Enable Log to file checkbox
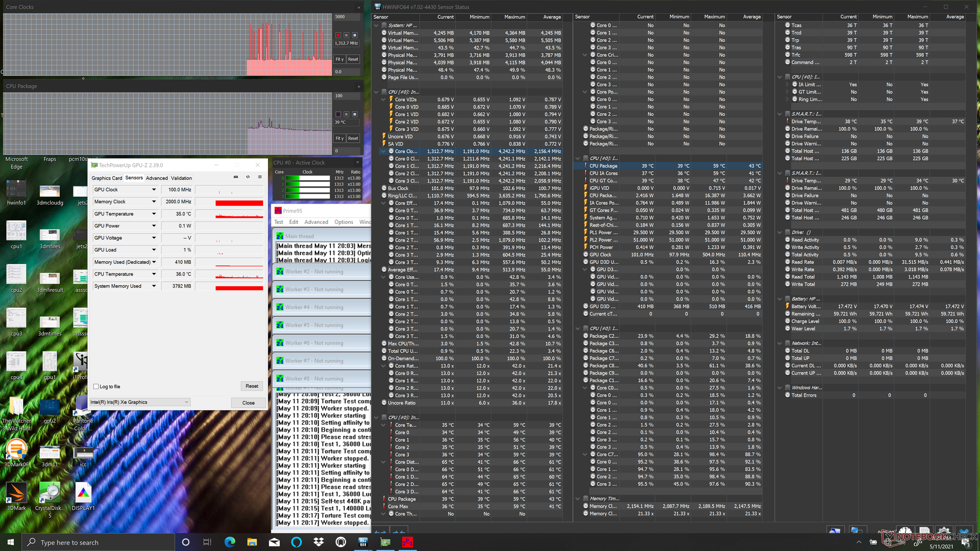The image size is (980, 551). pyautogui.click(x=96, y=387)
